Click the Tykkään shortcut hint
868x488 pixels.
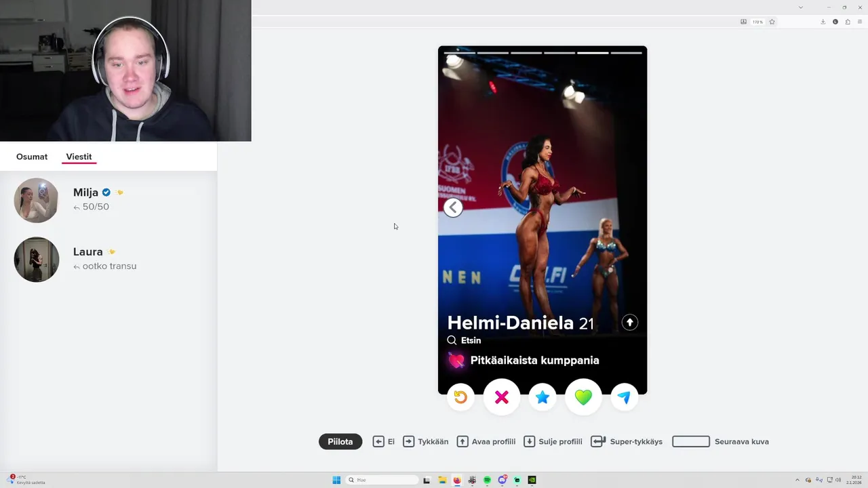pos(426,441)
